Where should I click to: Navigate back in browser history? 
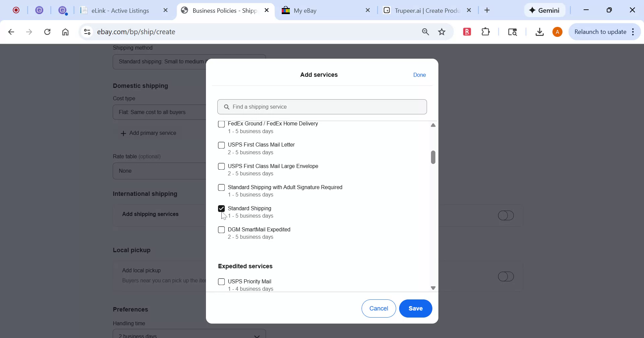click(11, 32)
